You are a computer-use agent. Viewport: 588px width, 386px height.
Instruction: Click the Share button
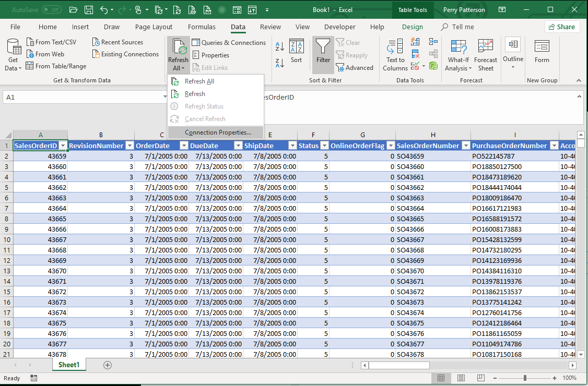pyautogui.click(x=561, y=27)
